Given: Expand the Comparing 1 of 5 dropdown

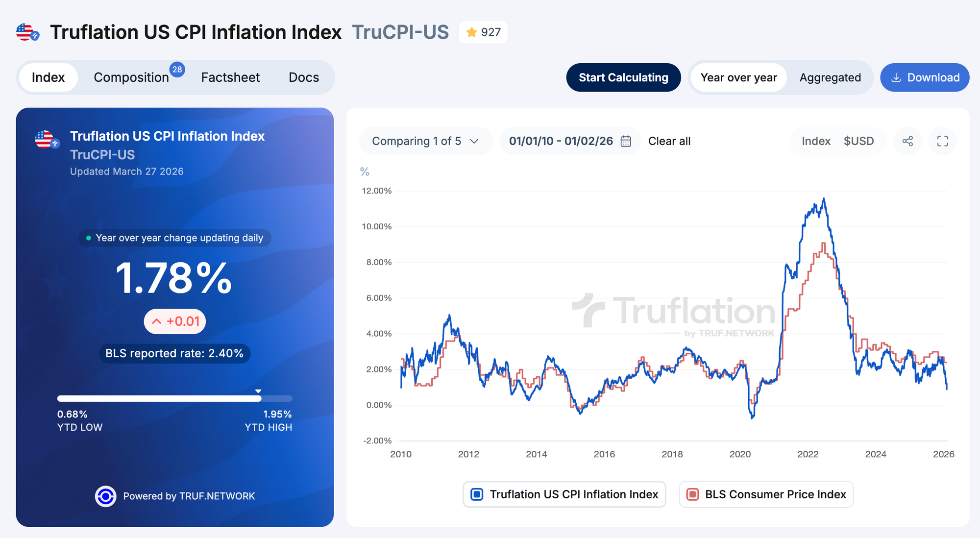Looking at the screenshot, I should point(425,141).
